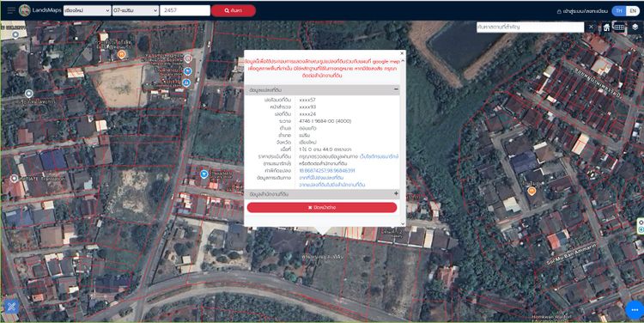
Task: Switch language to EN
Action: (633, 11)
